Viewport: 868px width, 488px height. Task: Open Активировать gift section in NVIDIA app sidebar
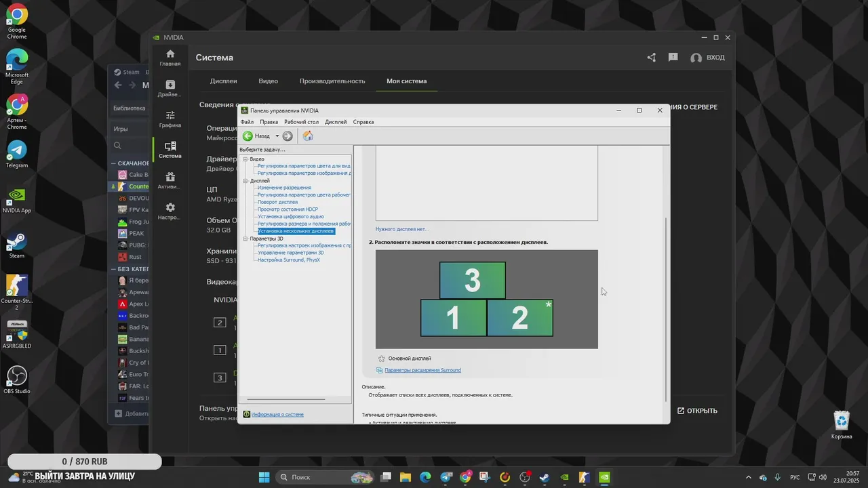point(170,181)
